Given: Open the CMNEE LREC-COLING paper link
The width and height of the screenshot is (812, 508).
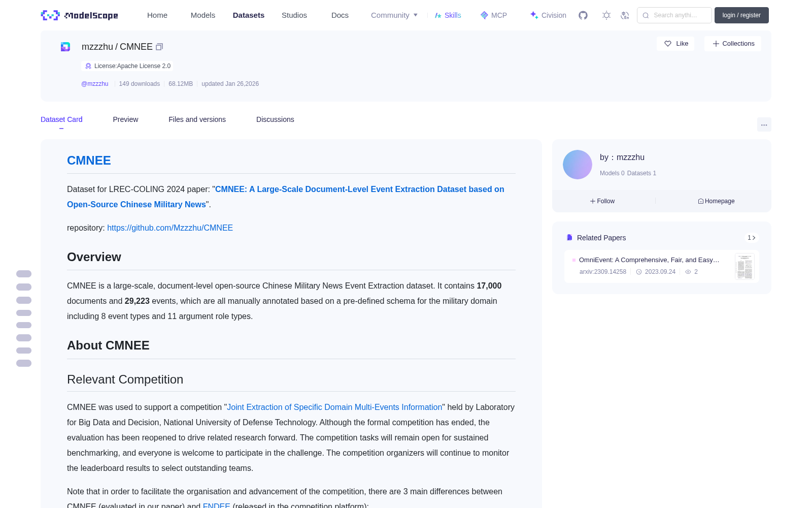Looking at the screenshot, I should click(286, 197).
